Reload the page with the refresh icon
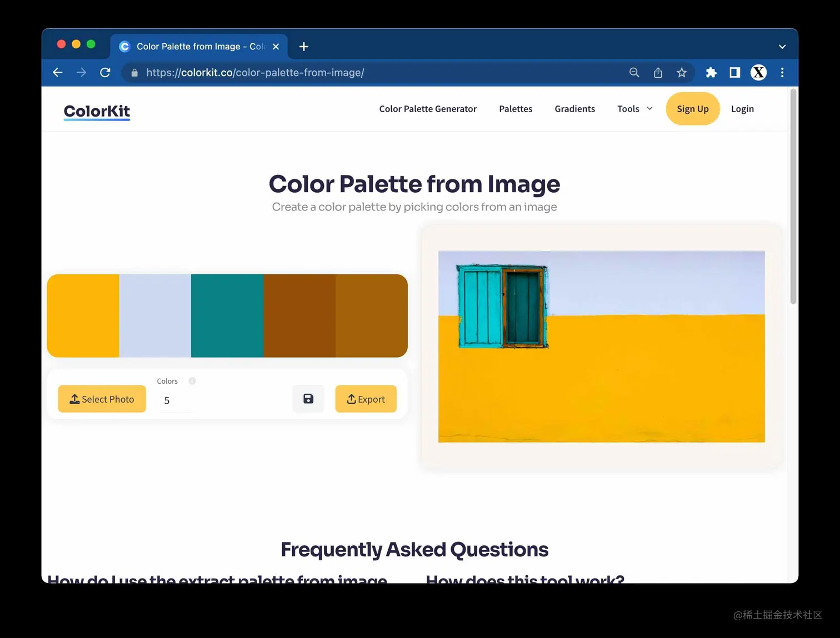840x638 pixels. point(105,72)
